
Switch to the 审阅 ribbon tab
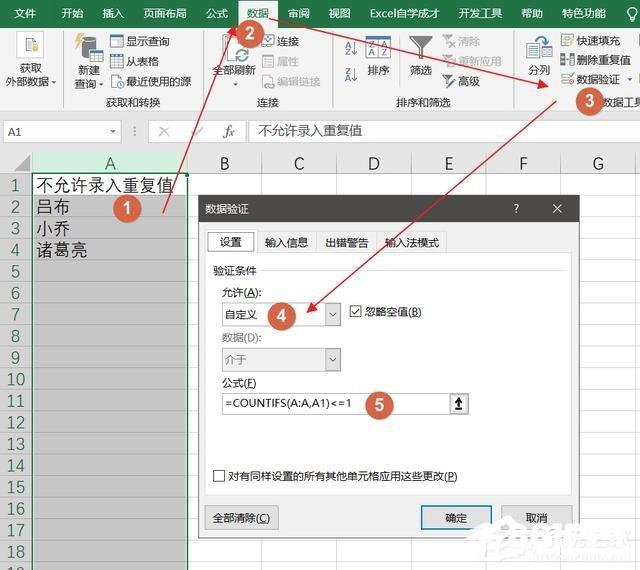point(298,13)
